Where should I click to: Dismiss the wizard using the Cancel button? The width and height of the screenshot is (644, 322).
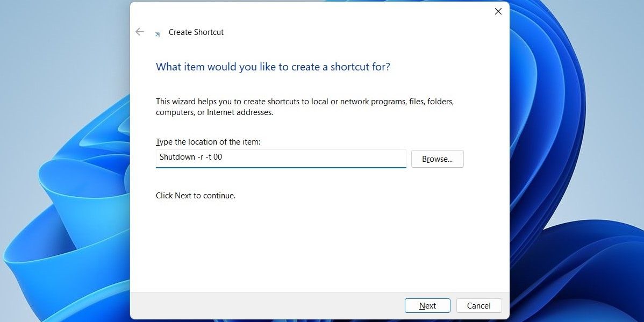(478, 305)
